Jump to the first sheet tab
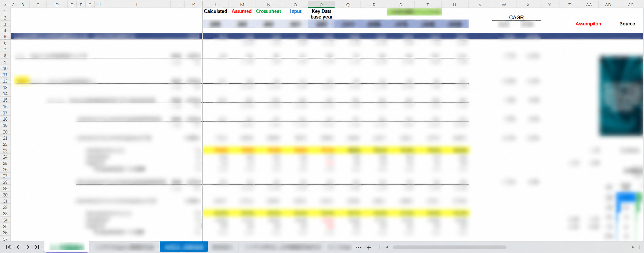The image size is (644, 253). (8, 247)
